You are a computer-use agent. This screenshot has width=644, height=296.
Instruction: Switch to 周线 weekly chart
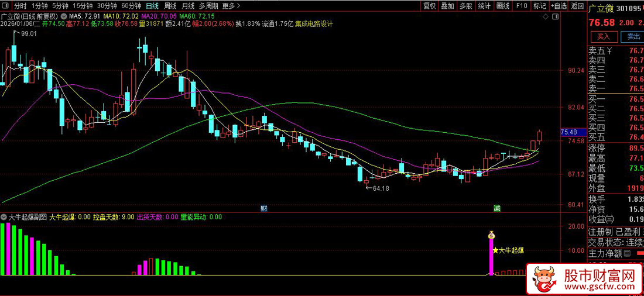point(170,6)
